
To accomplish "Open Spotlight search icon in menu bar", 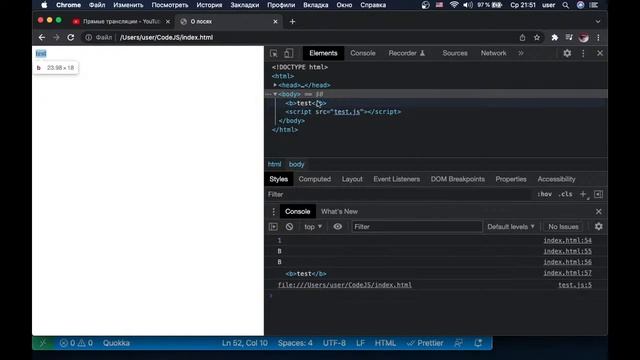I will pyautogui.click(x=565, y=5).
